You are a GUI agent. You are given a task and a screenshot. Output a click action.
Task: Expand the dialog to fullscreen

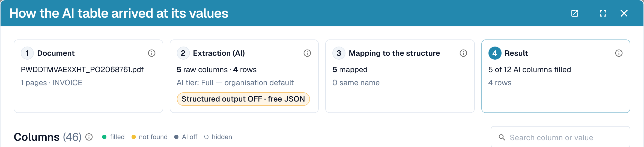click(603, 13)
